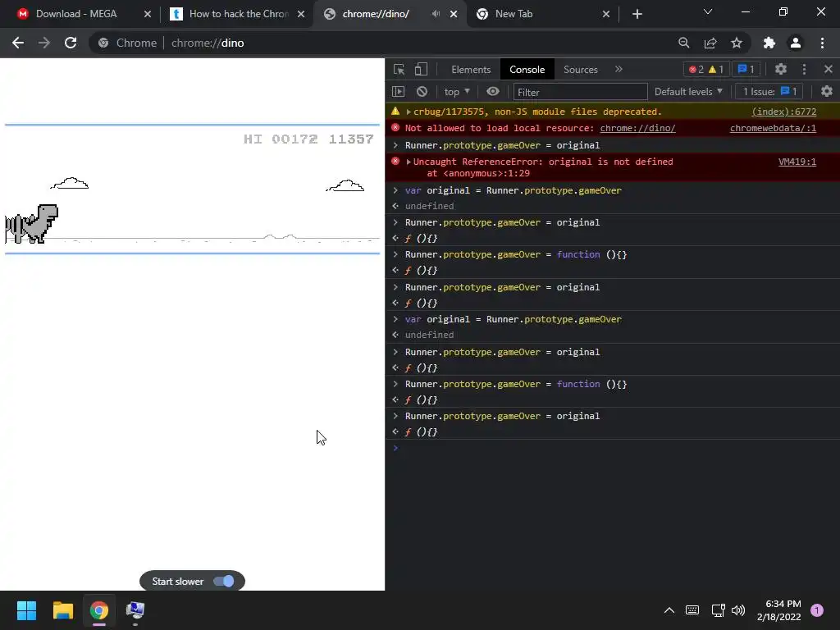Click the console prompt input line

point(616,448)
